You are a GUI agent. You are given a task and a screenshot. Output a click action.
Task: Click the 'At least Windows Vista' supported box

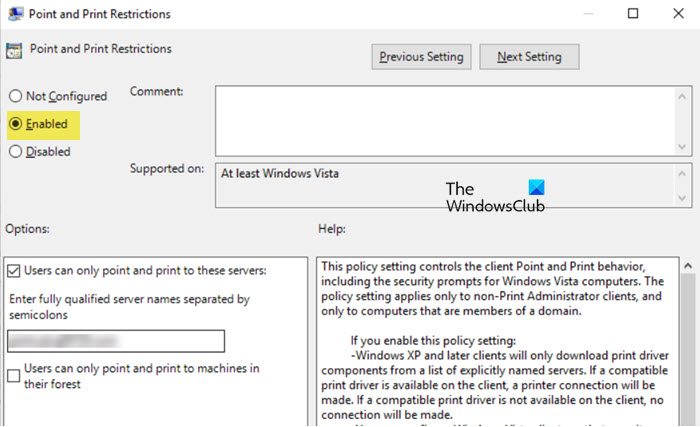(440, 183)
